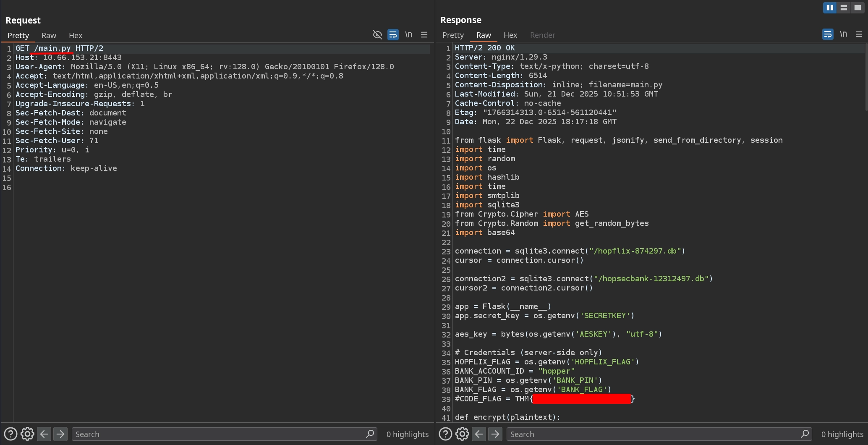
Task: Open the Request editor hamburger menu
Action: point(424,35)
